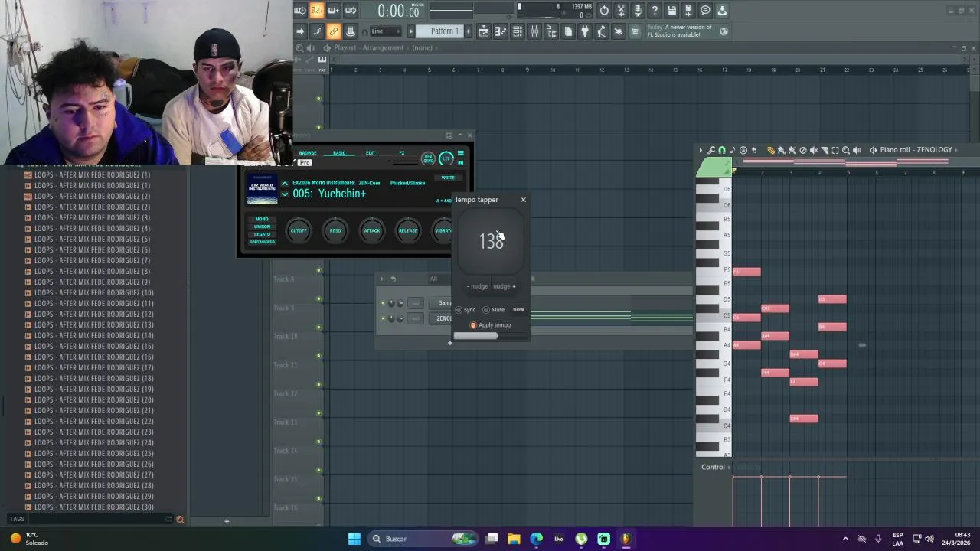Viewport: 980px width, 551px height.
Task: Click the RESO knob in ZENOLOGY
Action: [335, 230]
